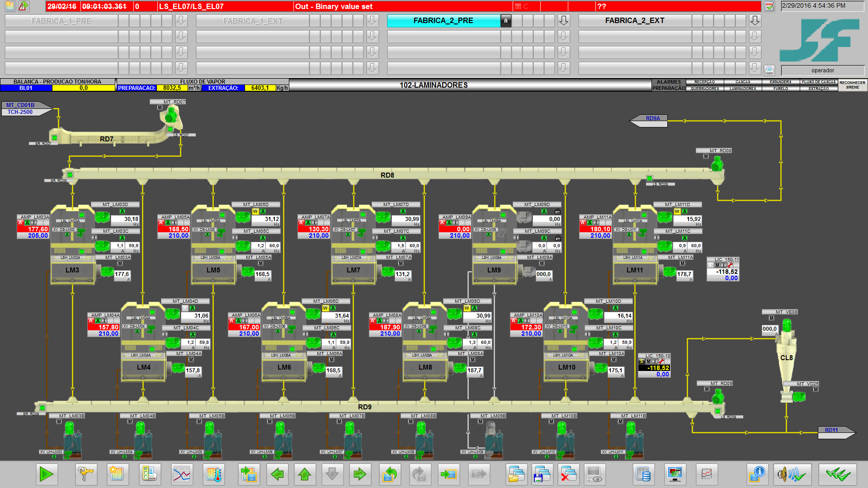Click the speaker acknowledge sound icon

click(792, 474)
